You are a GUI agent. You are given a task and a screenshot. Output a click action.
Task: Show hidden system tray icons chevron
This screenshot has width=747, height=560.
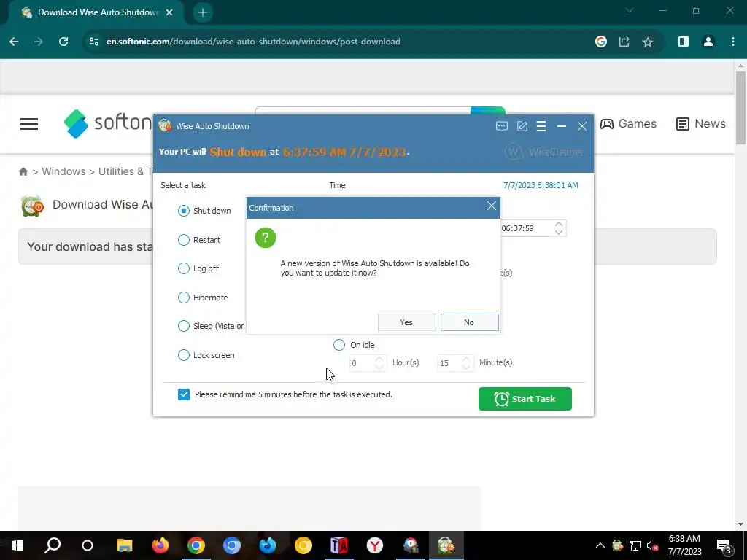click(600, 545)
